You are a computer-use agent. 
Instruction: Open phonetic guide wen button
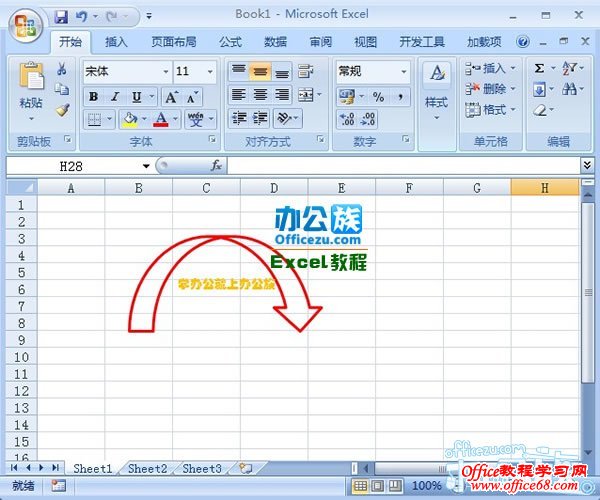pos(196,119)
